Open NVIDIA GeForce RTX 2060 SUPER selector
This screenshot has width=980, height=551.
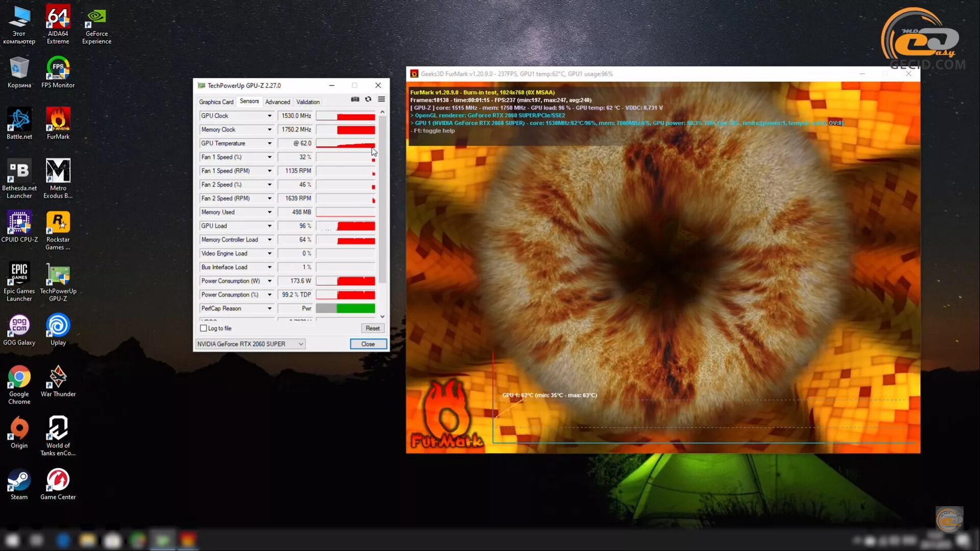pyautogui.click(x=251, y=344)
